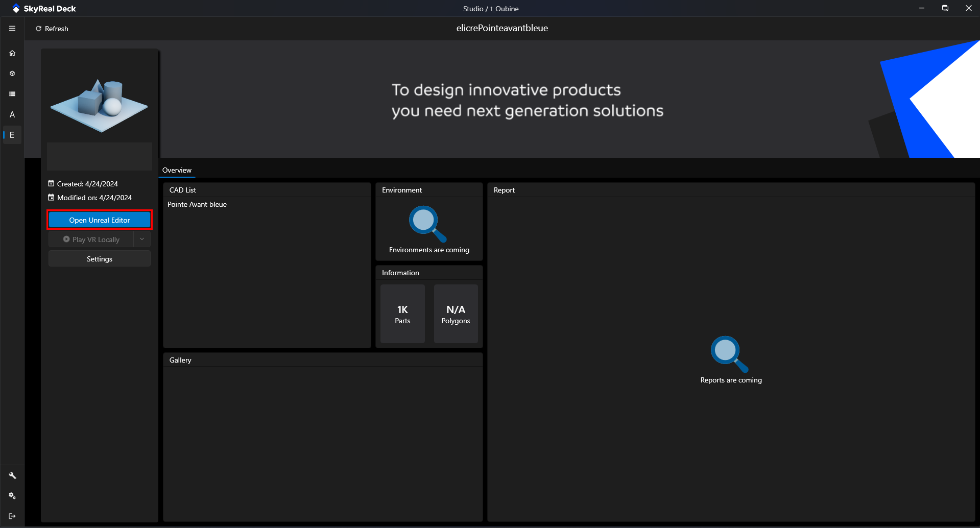The image size is (980, 528).
Task: Click the 'Modified on: 4/24/2024' date text
Action: 94,198
